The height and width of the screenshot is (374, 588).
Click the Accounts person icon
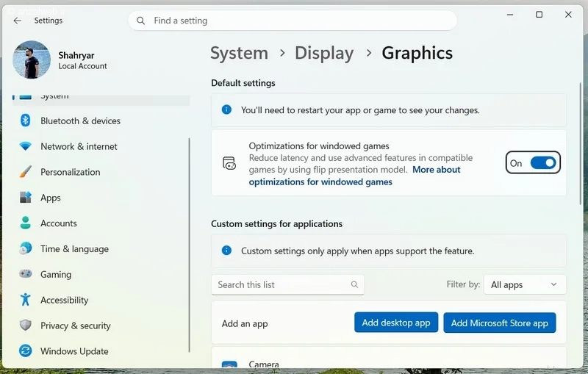(25, 223)
